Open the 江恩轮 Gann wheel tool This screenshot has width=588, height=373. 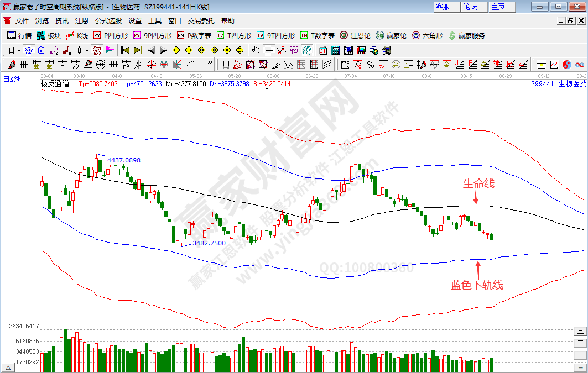pyautogui.click(x=355, y=35)
